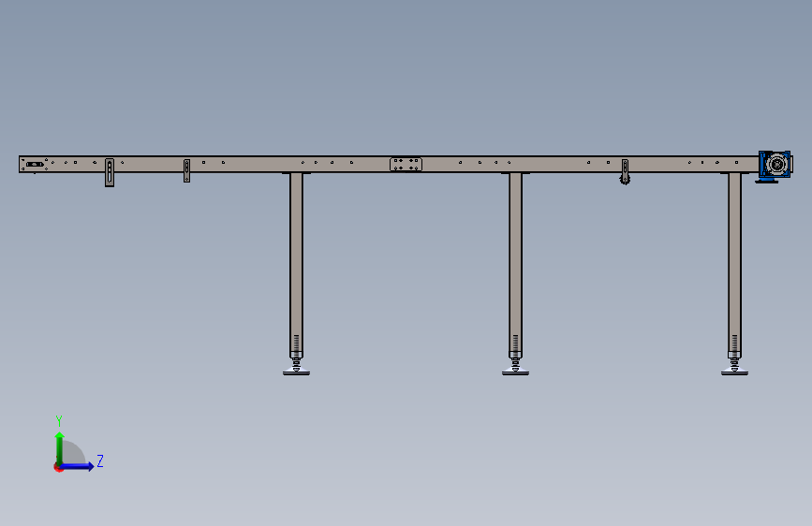
Task: Click the leveling foot of the rightmost leg
Action: click(734, 367)
